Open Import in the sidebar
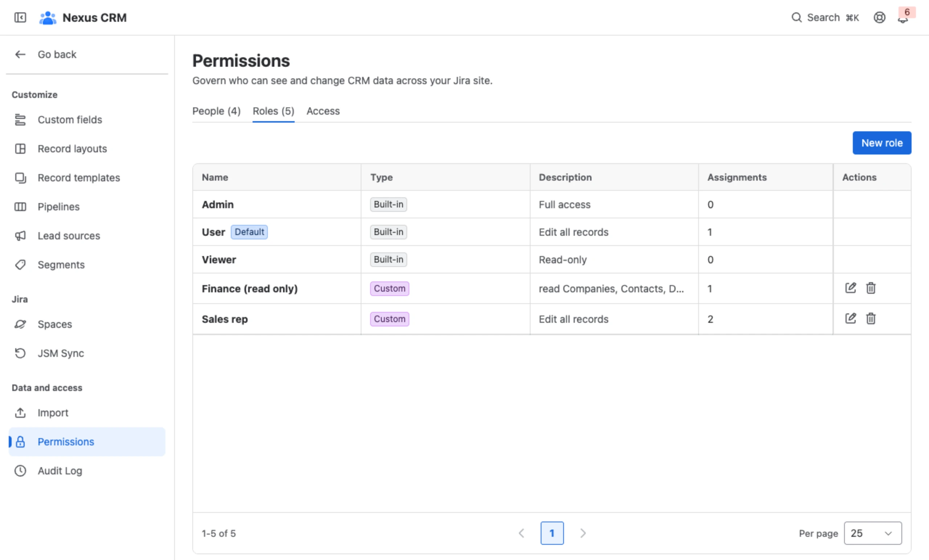Screen dimensions: 929x560 87,413
